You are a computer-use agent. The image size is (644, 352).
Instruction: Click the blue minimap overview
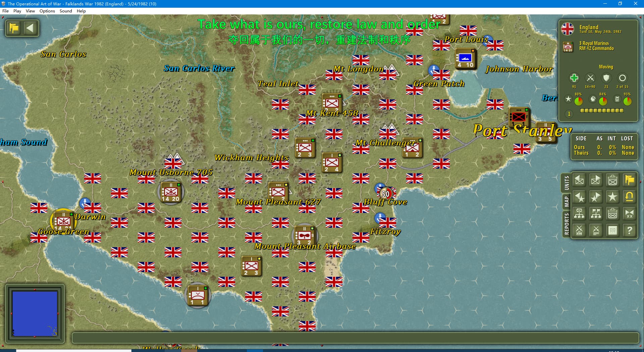pyautogui.click(x=35, y=314)
